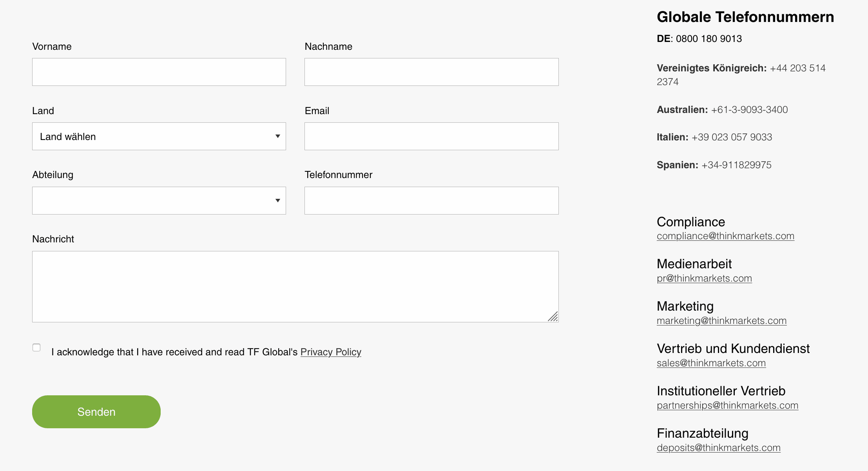Click deposits@thinkmarkets.com email link
Image resolution: width=868 pixels, height=471 pixels.
(718, 448)
